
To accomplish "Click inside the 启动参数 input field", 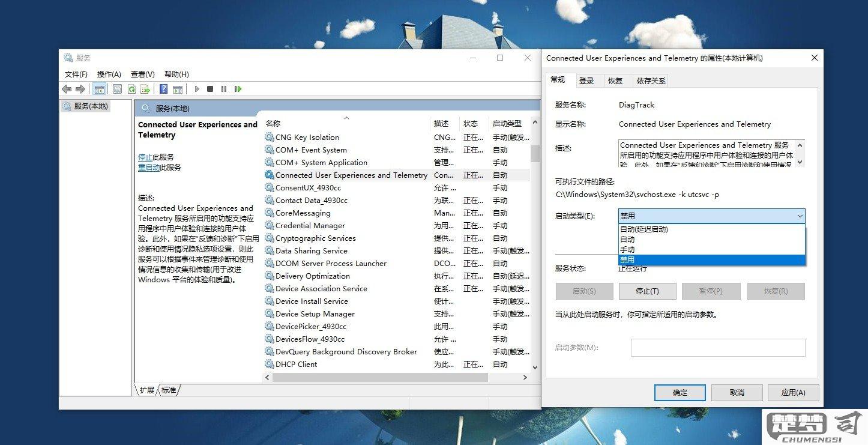I will coord(718,348).
